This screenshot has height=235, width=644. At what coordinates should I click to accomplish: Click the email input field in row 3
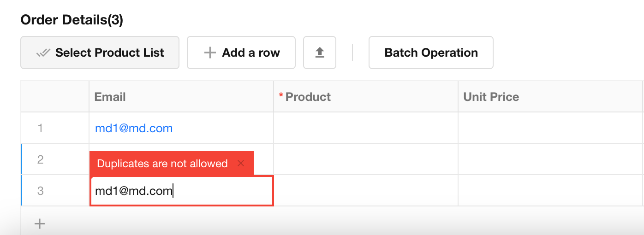(x=182, y=191)
